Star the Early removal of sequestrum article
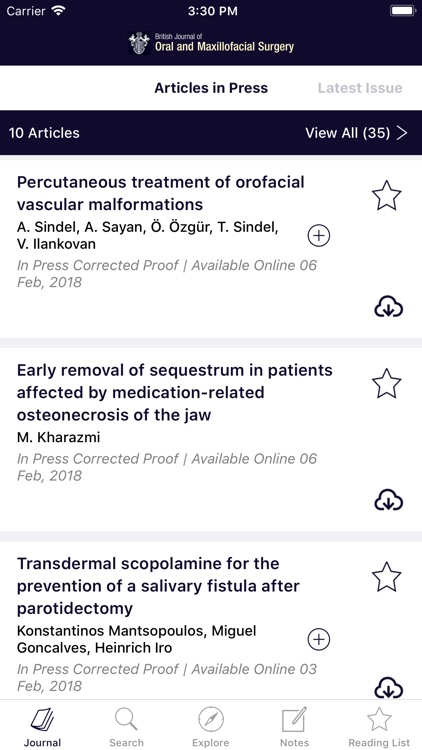Screen dimensions: 422x750 coord(386,384)
